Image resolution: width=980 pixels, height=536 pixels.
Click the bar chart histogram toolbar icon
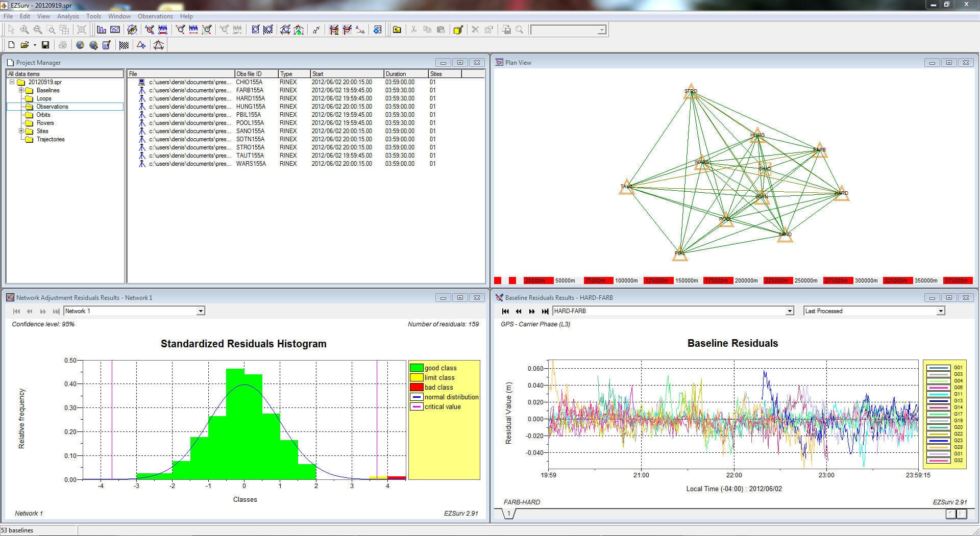pyautogui.click(x=101, y=30)
